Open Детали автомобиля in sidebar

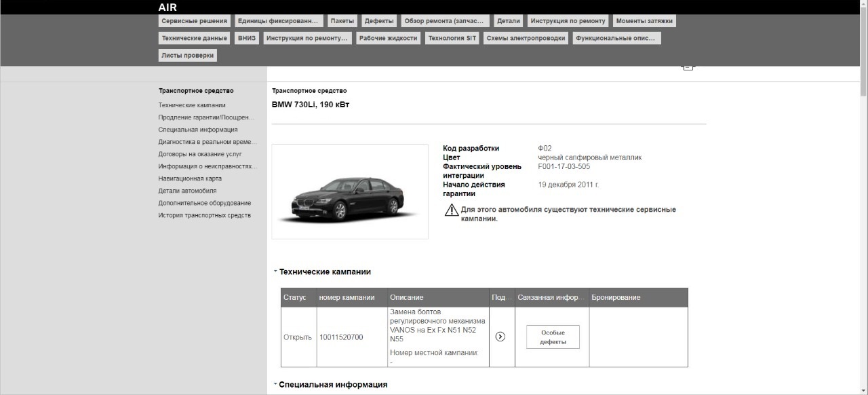click(188, 191)
